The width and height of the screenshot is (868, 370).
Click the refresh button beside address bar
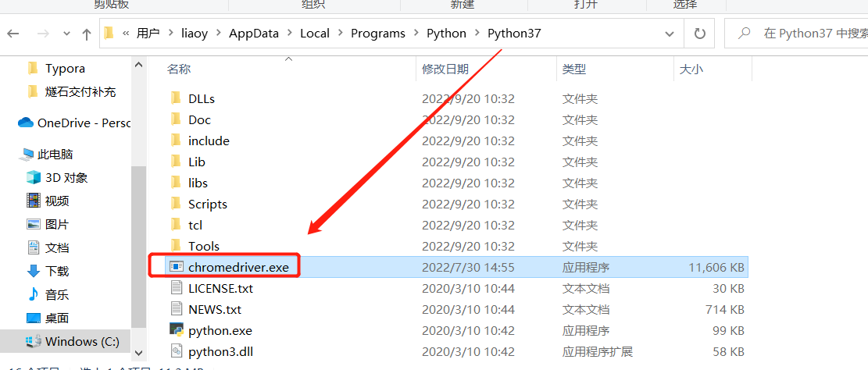point(700,34)
